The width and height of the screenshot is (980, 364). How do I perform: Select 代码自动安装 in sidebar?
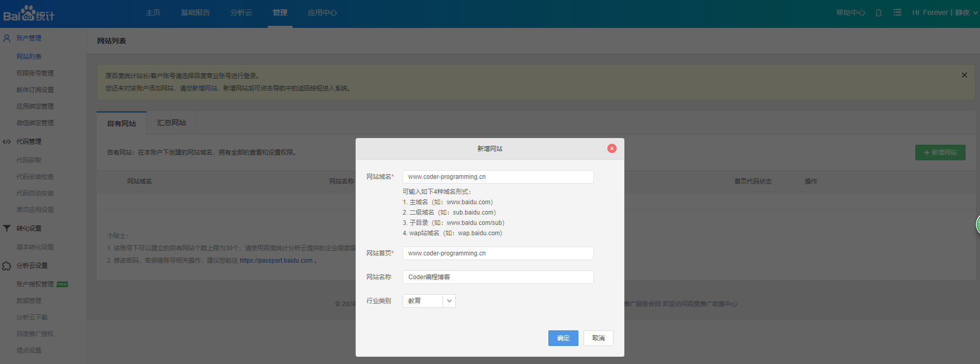pos(35,193)
